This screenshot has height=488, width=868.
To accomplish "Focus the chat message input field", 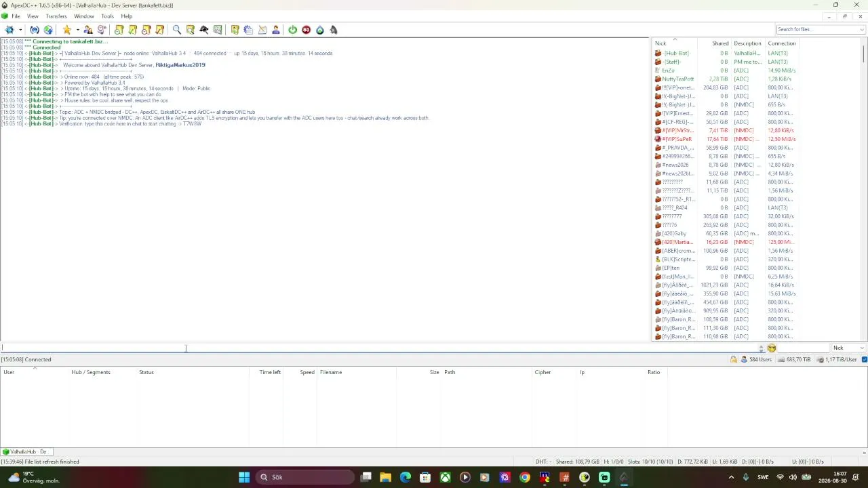I will click(380, 348).
